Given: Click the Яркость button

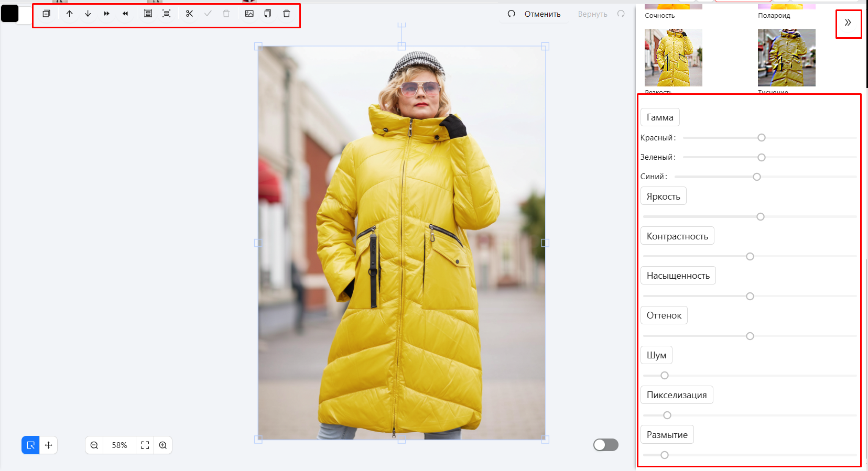Looking at the screenshot, I should pos(663,196).
